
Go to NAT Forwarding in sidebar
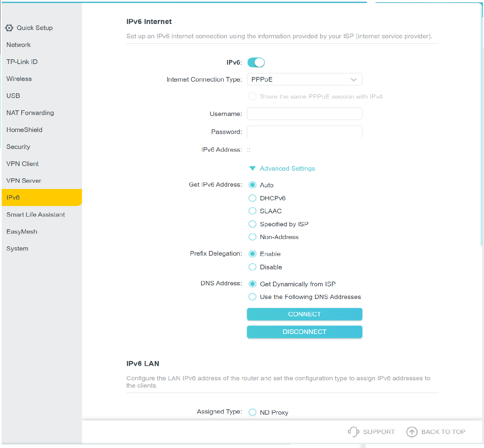[30, 113]
